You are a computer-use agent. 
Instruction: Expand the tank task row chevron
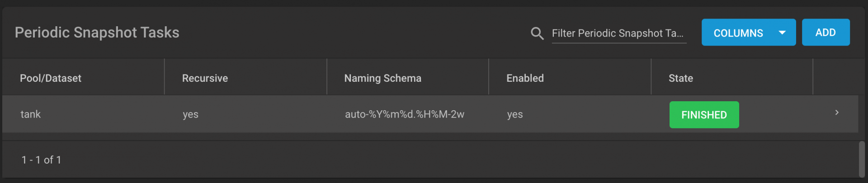[x=837, y=113]
